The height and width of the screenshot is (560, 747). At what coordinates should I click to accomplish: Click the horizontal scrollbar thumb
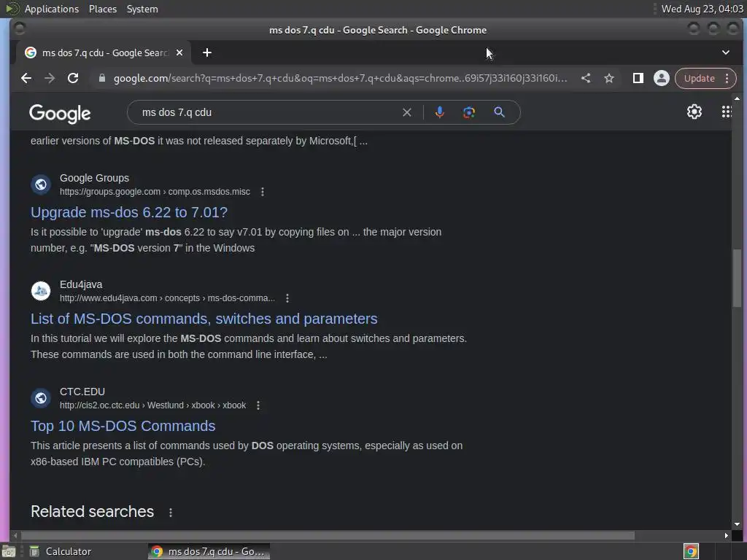tap(328, 536)
